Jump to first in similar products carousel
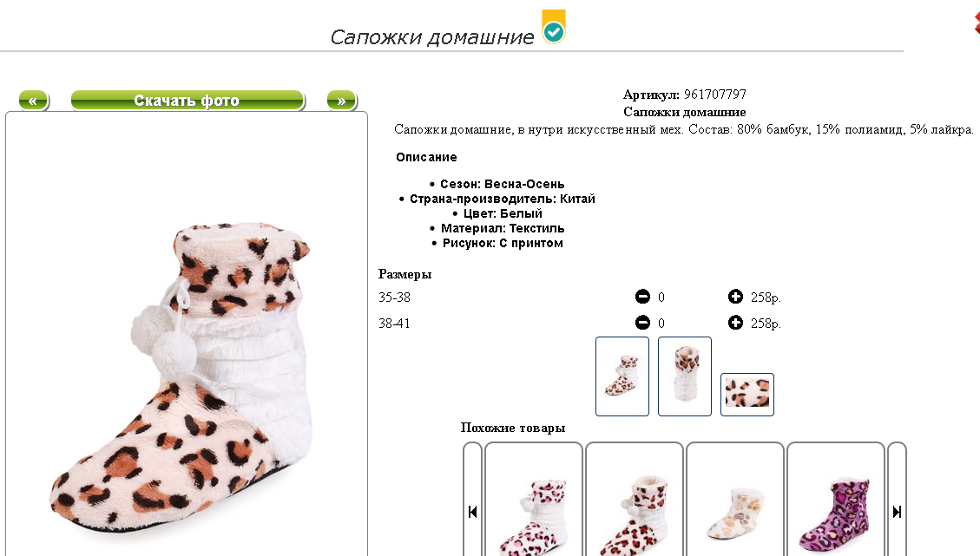The height and width of the screenshot is (556, 980). point(472,513)
